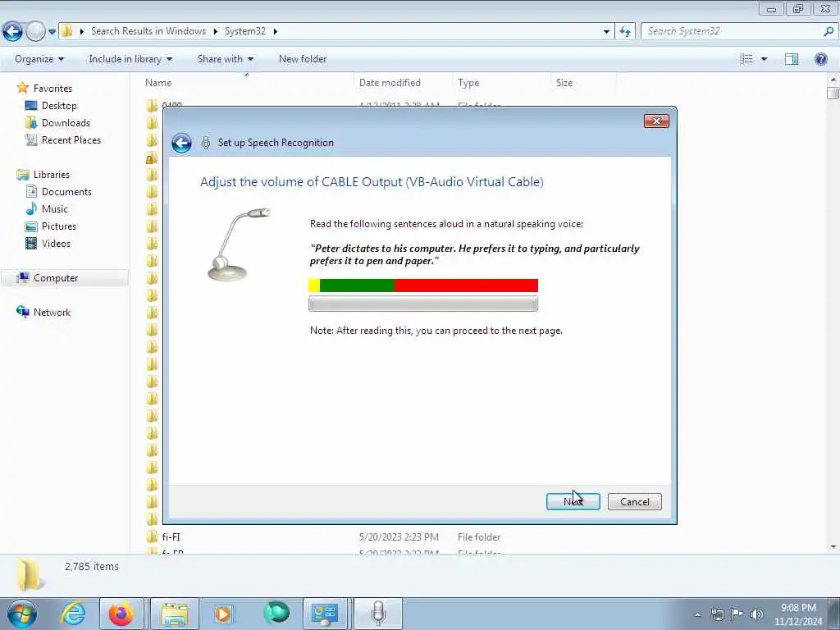The image size is (840, 630).
Task: Open Videos library
Action: [x=56, y=243]
